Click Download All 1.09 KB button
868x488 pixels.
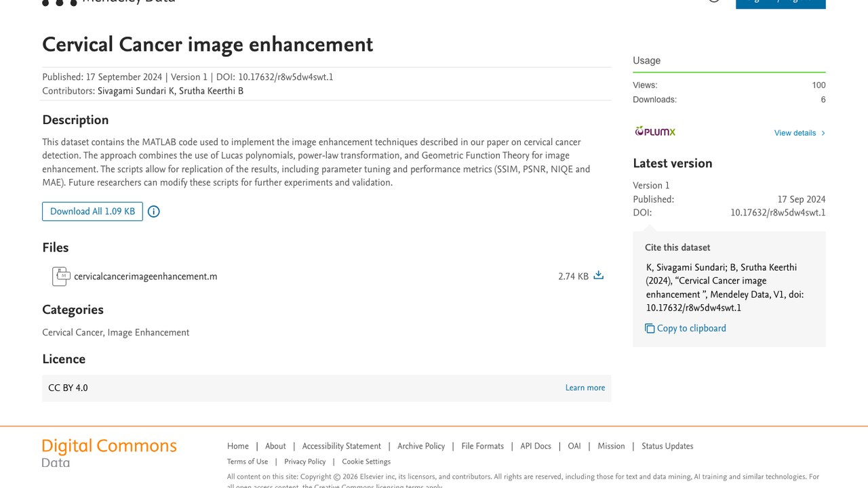pos(92,211)
